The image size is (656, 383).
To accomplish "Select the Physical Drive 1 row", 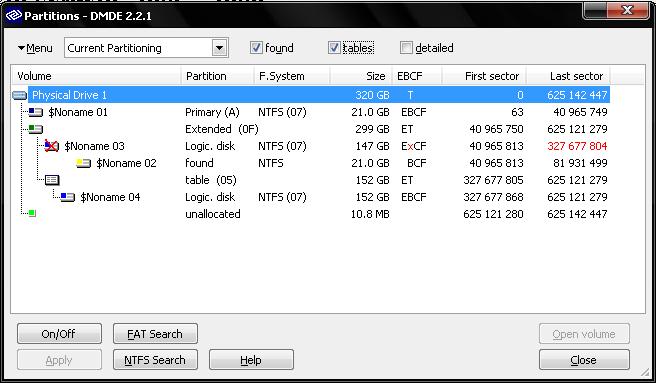I will pos(319,95).
